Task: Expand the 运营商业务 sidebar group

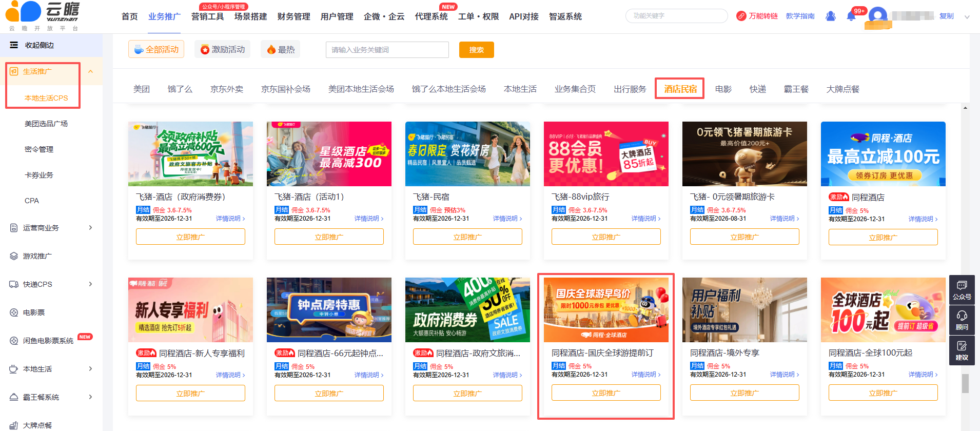Action: click(x=91, y=228)
